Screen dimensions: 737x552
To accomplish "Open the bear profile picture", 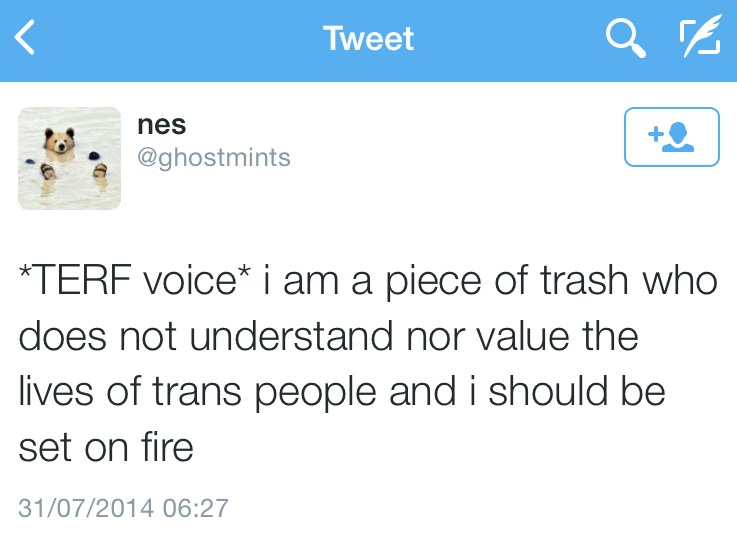I will point(70,158).
